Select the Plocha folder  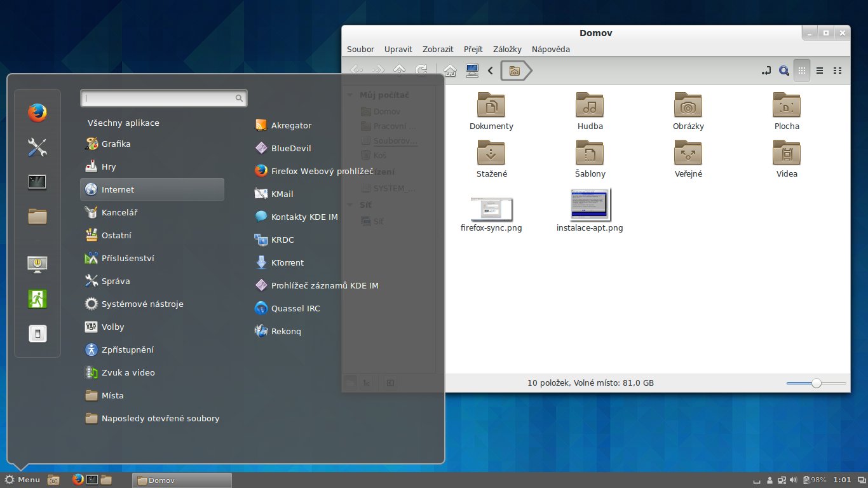click(x=787, y=111)
